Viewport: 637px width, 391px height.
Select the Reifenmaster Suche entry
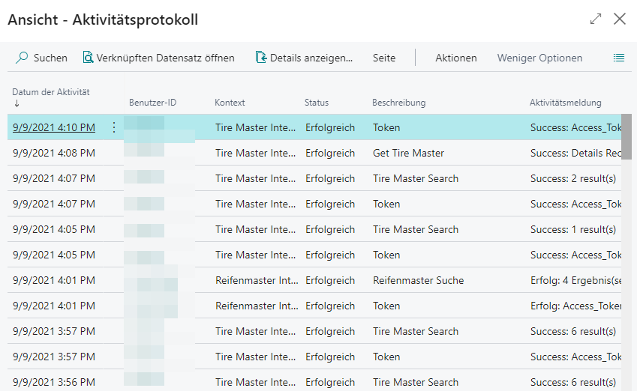tap(418, 280)
